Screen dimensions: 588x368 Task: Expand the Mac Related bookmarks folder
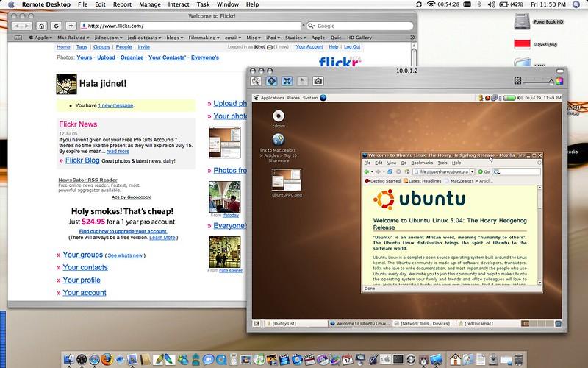coord(74,36)
